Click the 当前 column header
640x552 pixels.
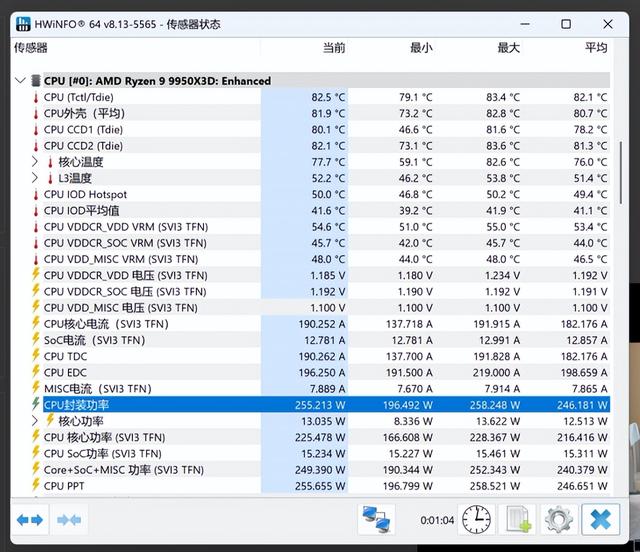point(334,48)
